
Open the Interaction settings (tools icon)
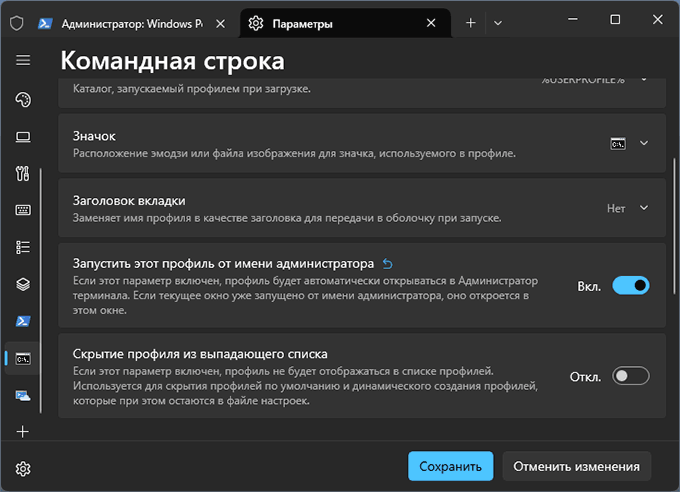(x=23, y=174)
